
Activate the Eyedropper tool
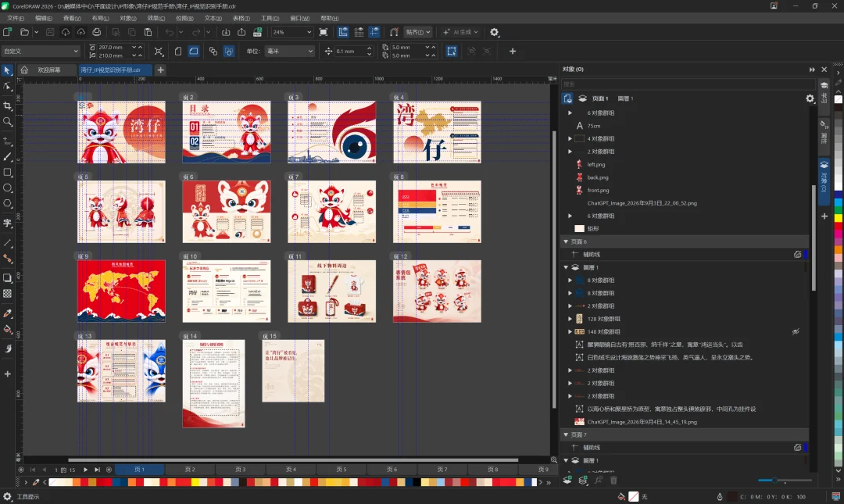point(8,313)
